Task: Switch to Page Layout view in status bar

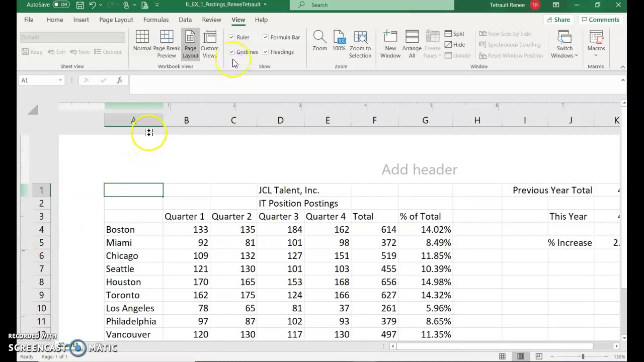Action: [521, 356]
